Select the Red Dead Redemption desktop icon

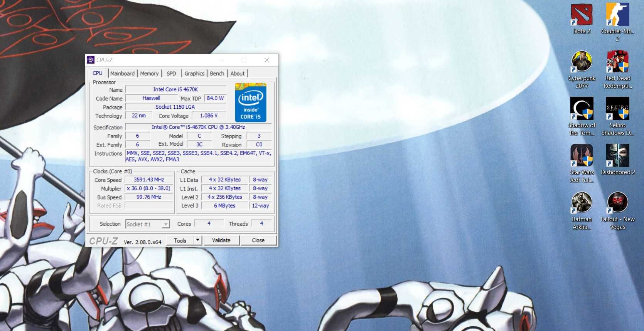[x=617, y=70]
